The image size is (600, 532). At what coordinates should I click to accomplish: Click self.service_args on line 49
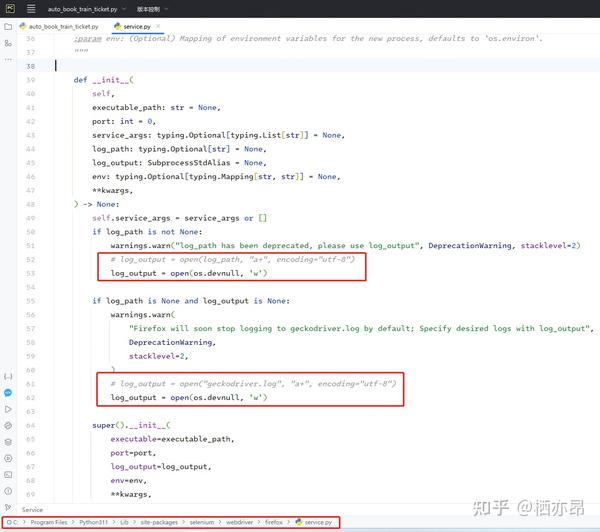[131, 218]
